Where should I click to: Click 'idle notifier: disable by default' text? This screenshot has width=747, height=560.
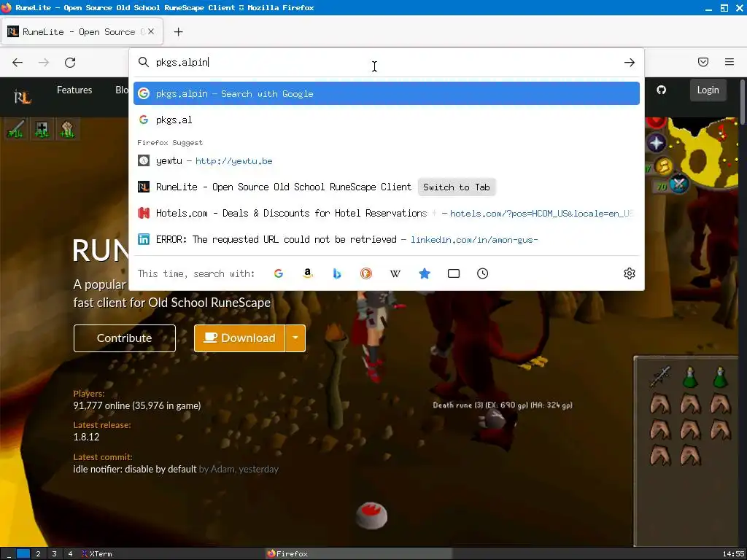135,469
